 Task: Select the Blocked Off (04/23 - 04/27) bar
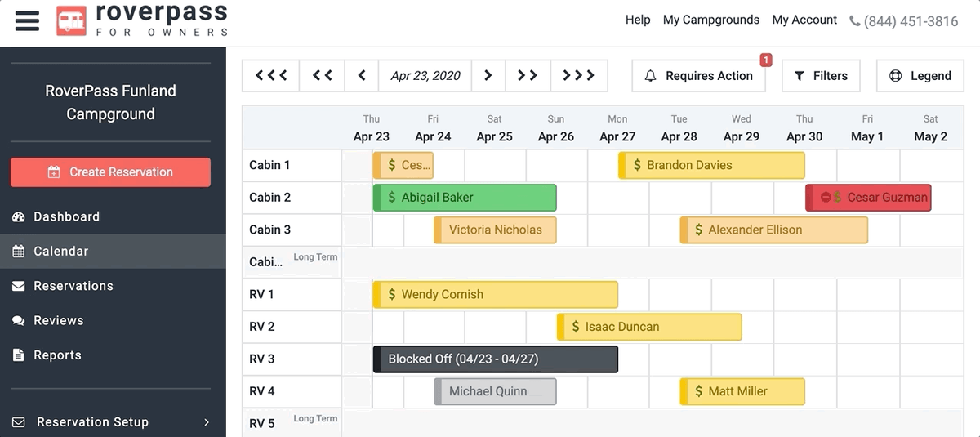tap(495, 359)
